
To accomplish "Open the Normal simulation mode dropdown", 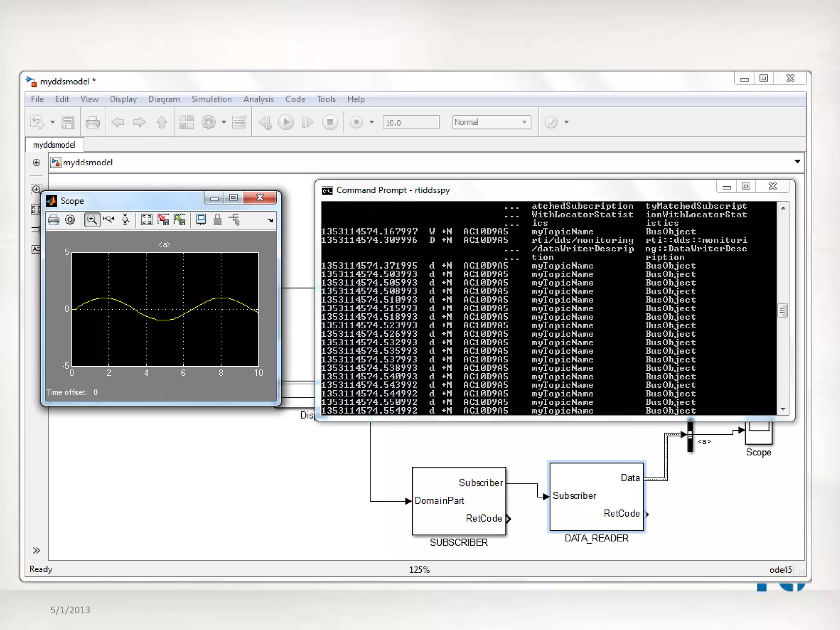I will click(491, 122).
